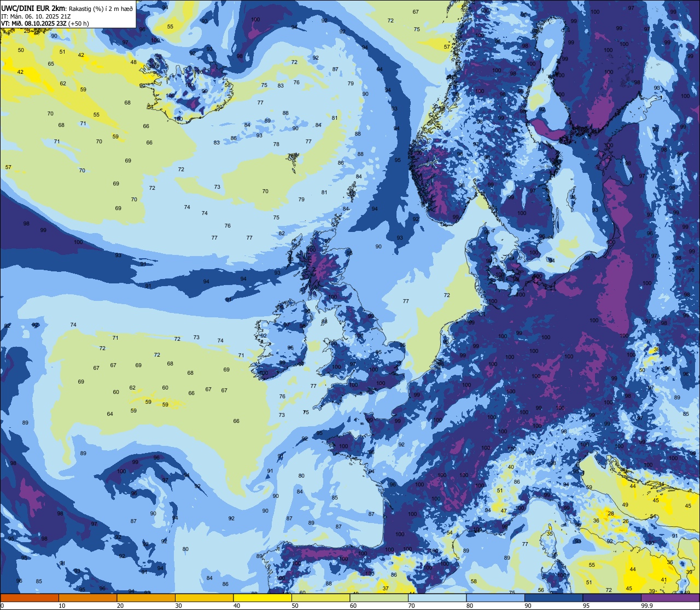
Task: Click the 20–30 legend color segment
Action: [x=146, y=598]
